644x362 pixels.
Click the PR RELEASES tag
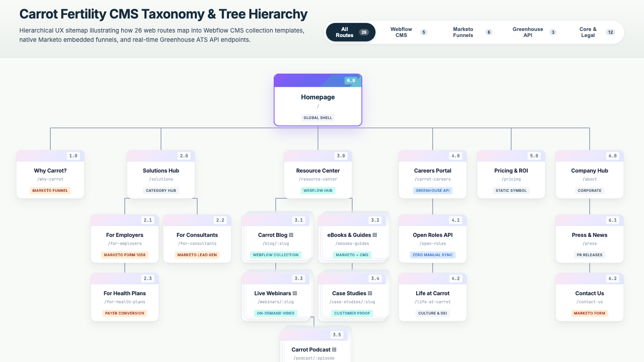tap(590, 255)
